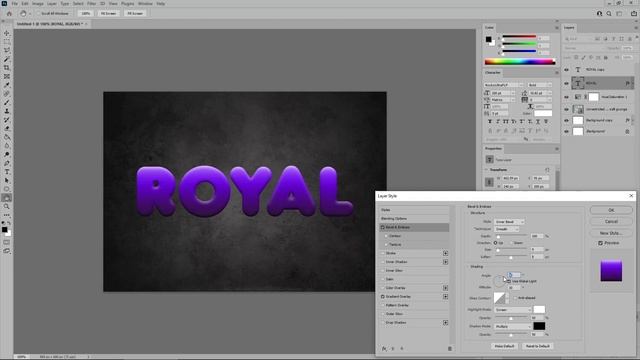Select the Rectangular Marquee tool

tap(7, 42)
